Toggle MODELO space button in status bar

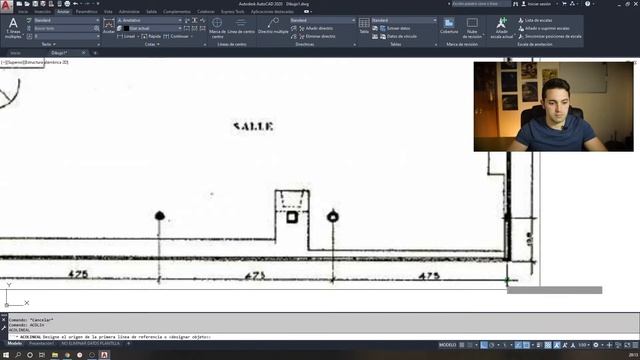click(447, 345)
